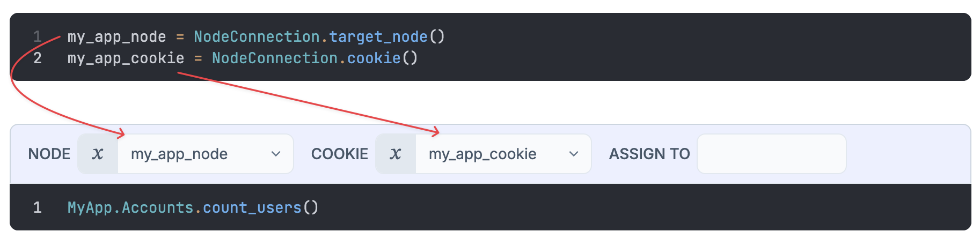980x239 pixels.
Task: Click NodeConnection on the first code line
Action: (257, 37)
